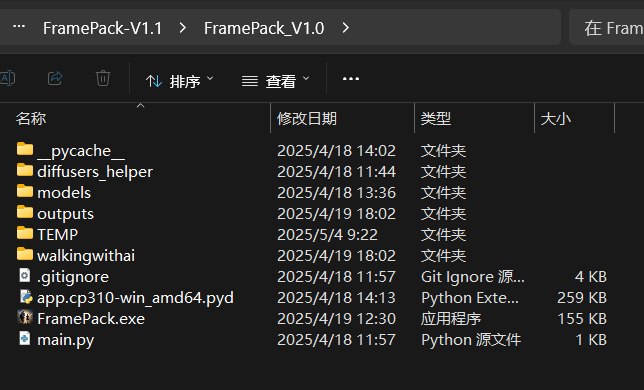This screenshot has height=390, width=644.
Task: Select the __pycache__ folder icon
Action: pyautogui.click(x=25, y=149)
